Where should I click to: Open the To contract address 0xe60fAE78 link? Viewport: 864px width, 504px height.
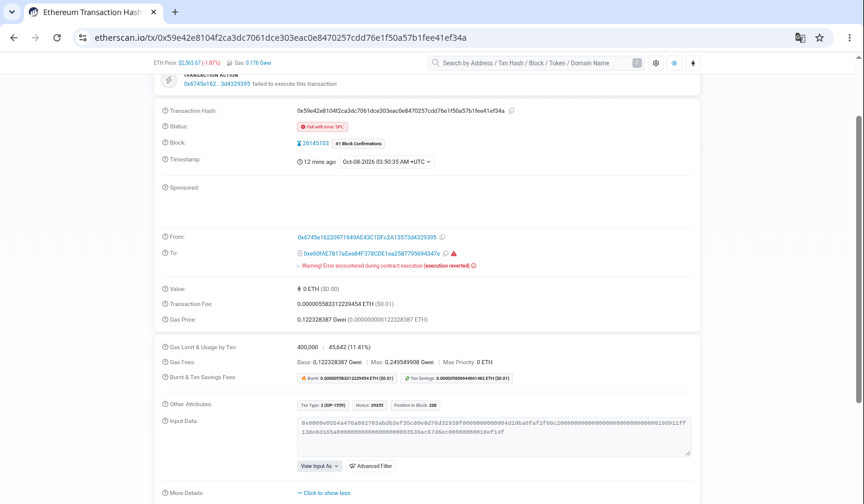[372, 254]
